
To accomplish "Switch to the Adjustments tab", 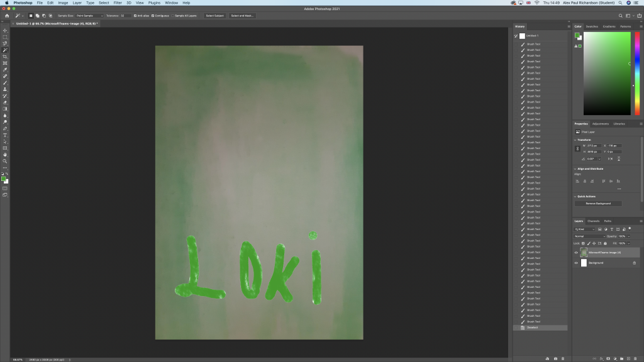I will coord(601,124).
